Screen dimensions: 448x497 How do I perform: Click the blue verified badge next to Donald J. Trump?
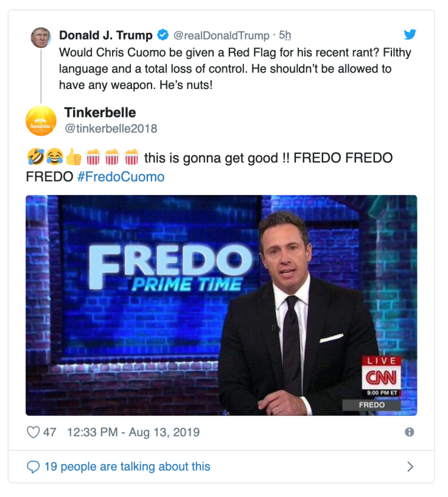coord(162,35)
